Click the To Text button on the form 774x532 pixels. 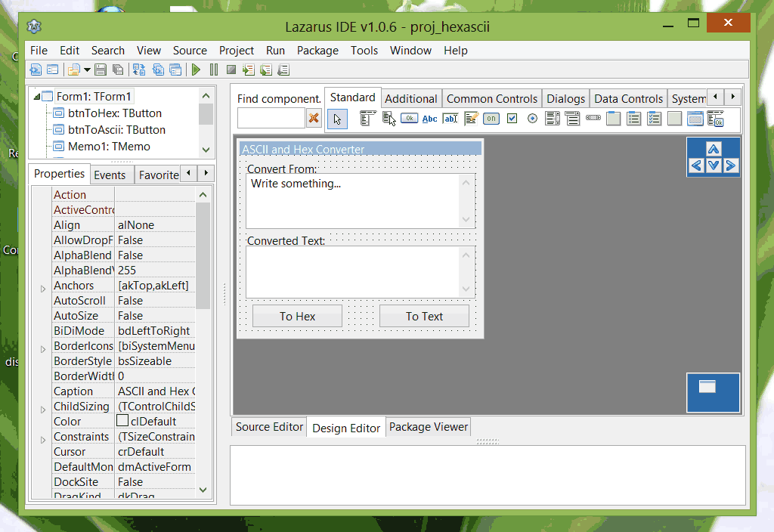pos(424,317)
